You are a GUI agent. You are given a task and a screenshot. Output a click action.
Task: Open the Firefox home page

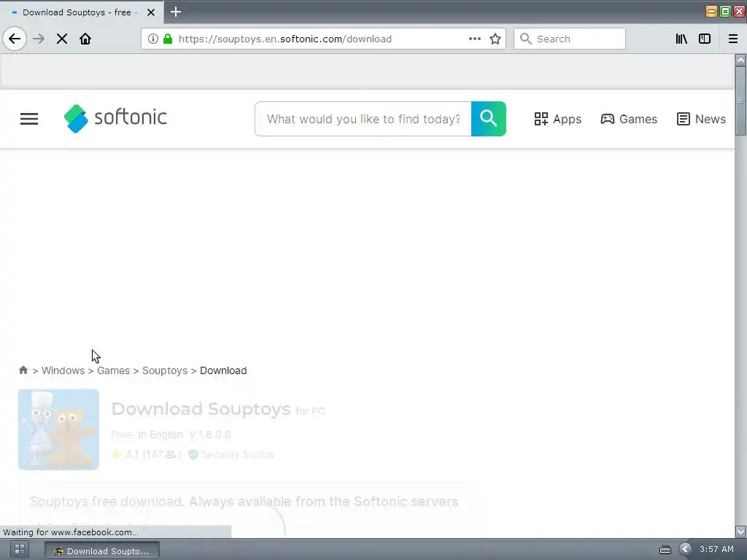click(85, 39)
